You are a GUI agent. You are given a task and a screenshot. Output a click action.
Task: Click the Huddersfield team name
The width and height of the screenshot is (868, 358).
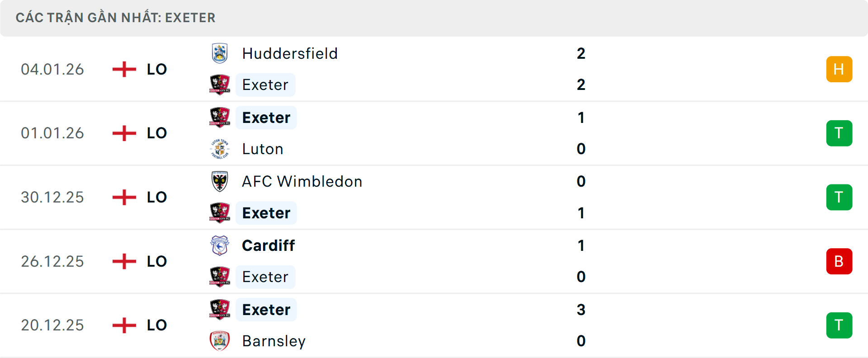[x=290, y=53]
